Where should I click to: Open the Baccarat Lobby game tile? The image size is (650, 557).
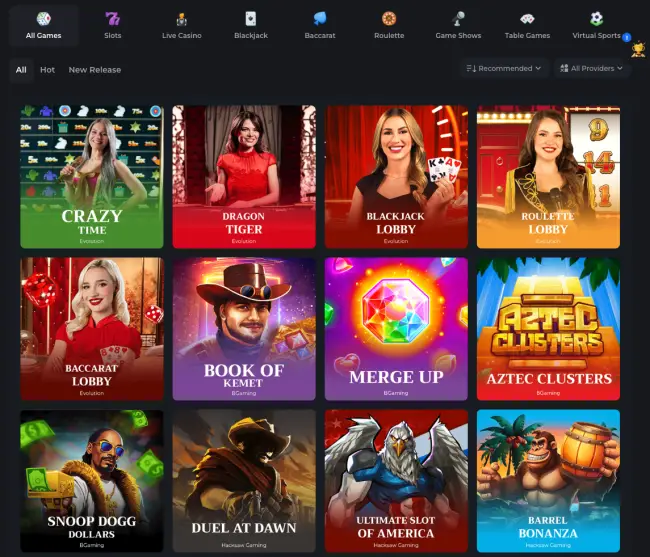pos(92,329)
